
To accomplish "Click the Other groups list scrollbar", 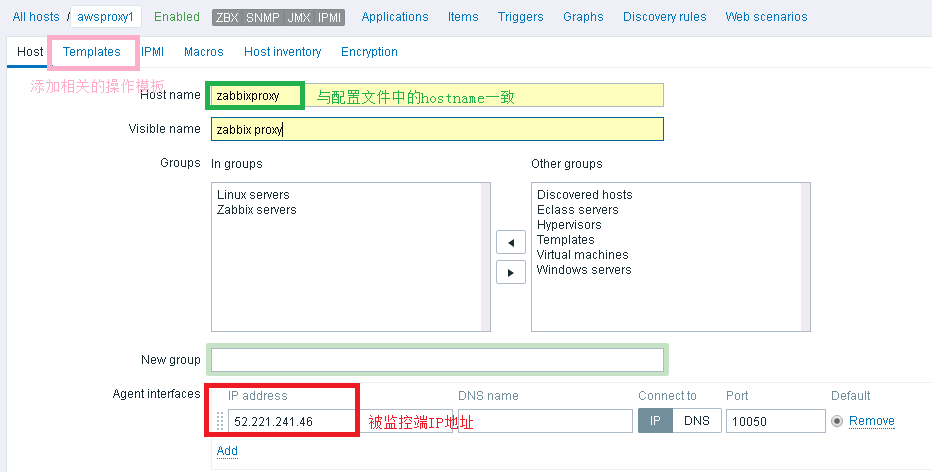I will 805,257.
